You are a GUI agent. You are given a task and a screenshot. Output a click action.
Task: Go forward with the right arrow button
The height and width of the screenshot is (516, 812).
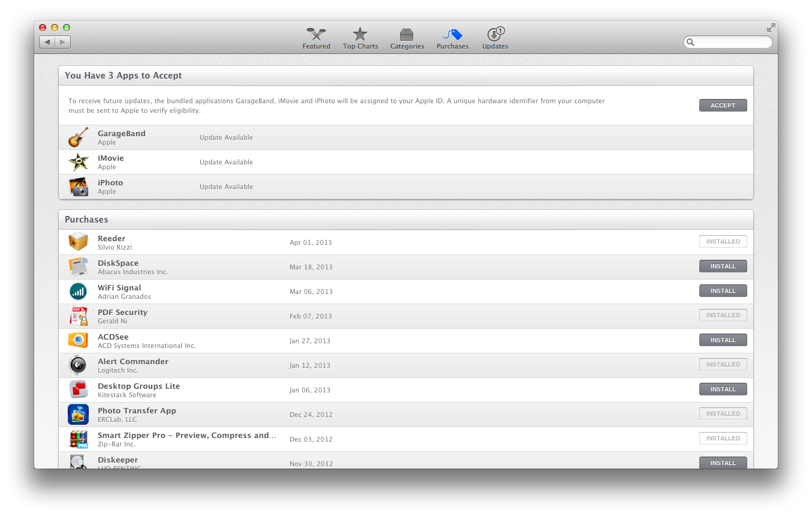coord(63,42)
